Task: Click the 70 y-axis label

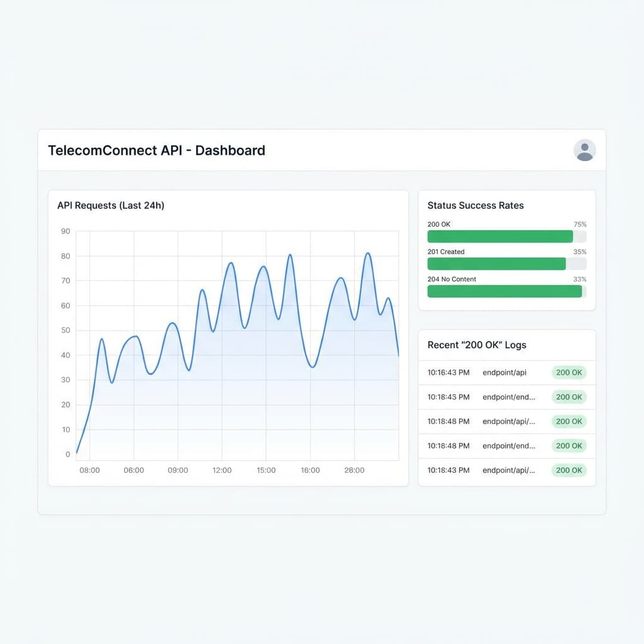Action: tap(65, 281)
